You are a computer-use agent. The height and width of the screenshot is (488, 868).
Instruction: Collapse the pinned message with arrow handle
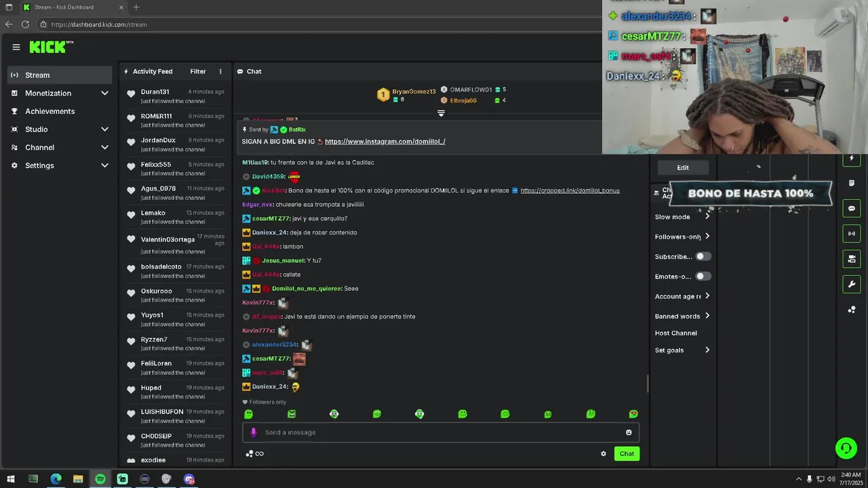point(441,113)
